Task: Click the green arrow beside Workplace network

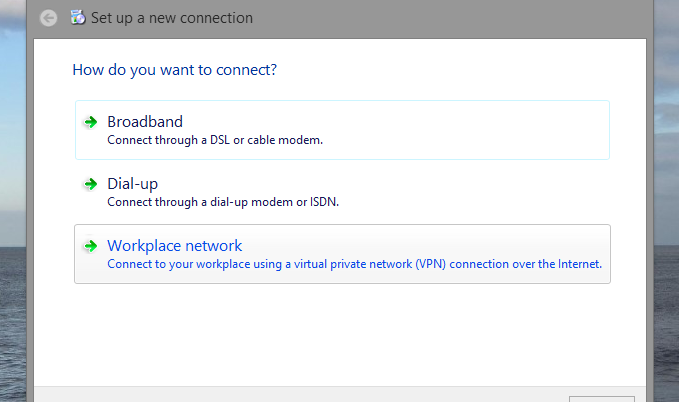Action: click(90, 246)
